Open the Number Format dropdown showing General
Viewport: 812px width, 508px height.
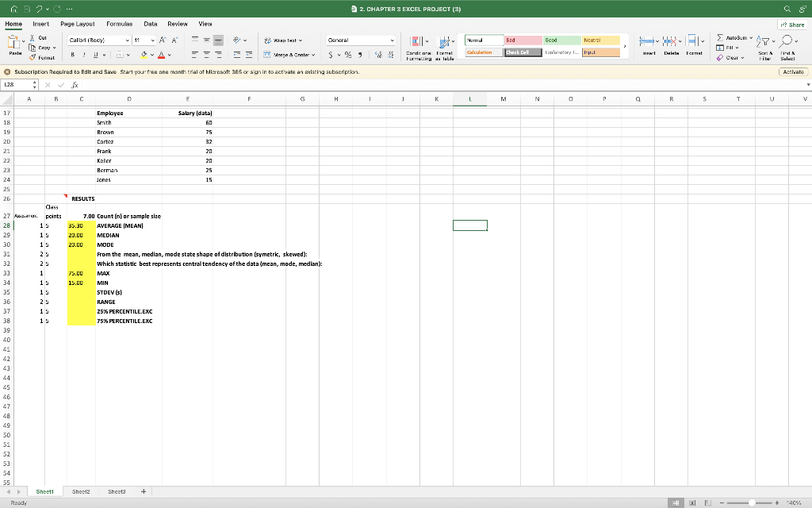[361, 40]
